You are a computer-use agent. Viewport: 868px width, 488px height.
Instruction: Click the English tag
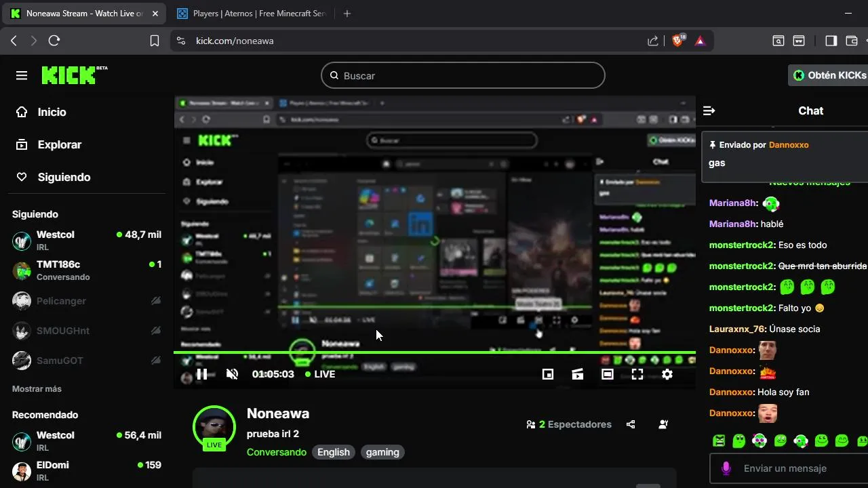tap(334, 452)
